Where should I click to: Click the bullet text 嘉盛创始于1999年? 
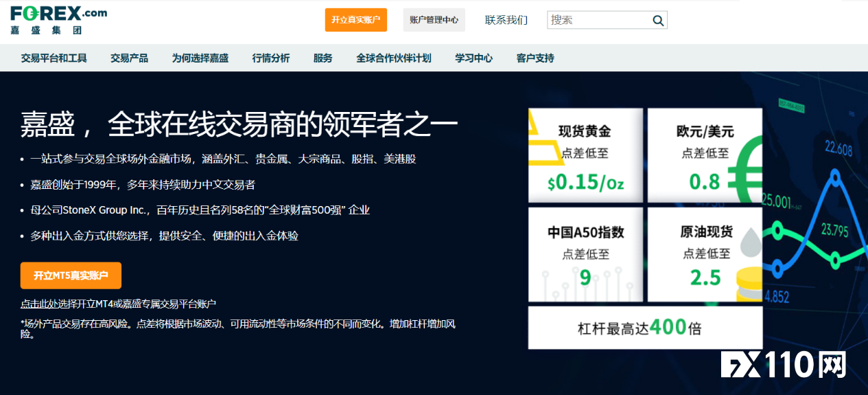143,185
